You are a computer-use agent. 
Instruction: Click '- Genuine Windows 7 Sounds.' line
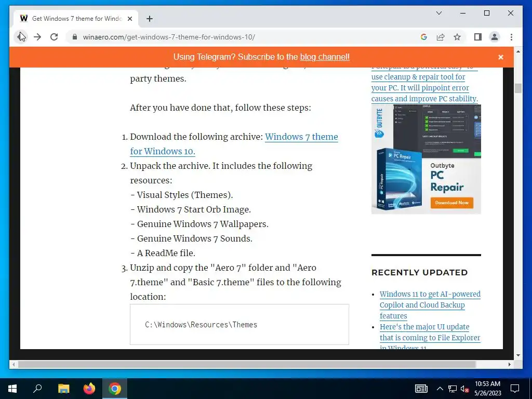[x=191, y=238]
